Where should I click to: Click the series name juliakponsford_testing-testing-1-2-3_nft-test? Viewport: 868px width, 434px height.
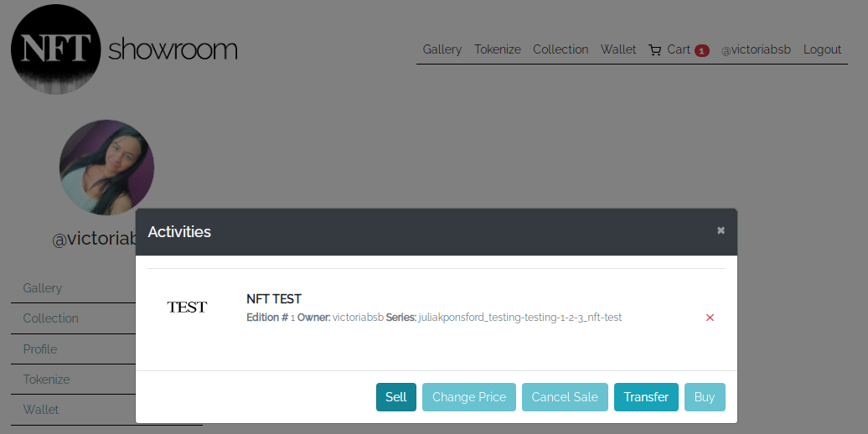(x=520, y=318)
